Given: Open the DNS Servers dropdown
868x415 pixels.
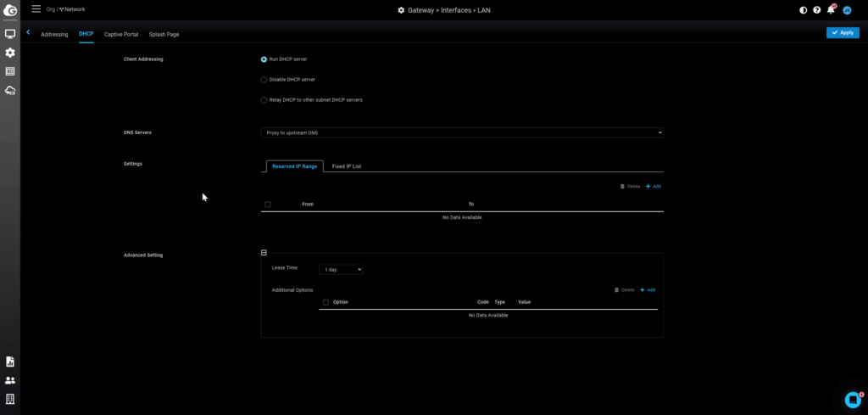Looking at the screenshot, I should click(462, 132).
